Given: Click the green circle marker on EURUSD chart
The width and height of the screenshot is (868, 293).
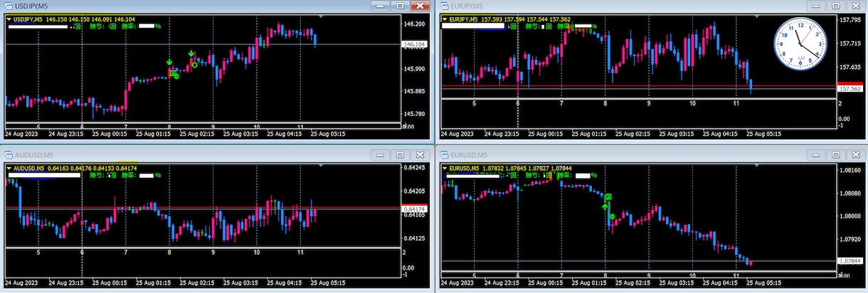Looking at the screenshot, I should coord(611,215).
